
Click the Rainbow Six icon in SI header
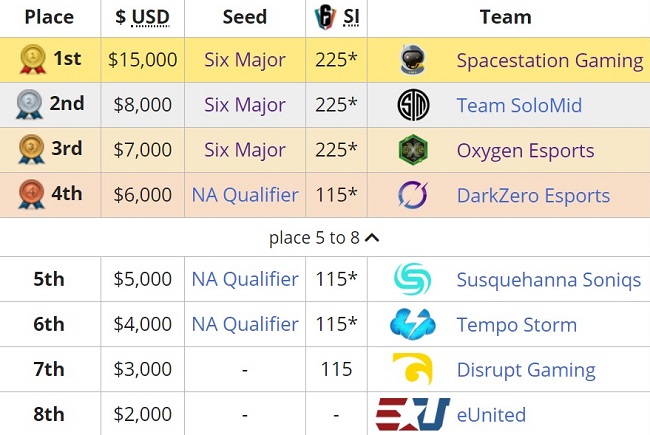(325, 17)
